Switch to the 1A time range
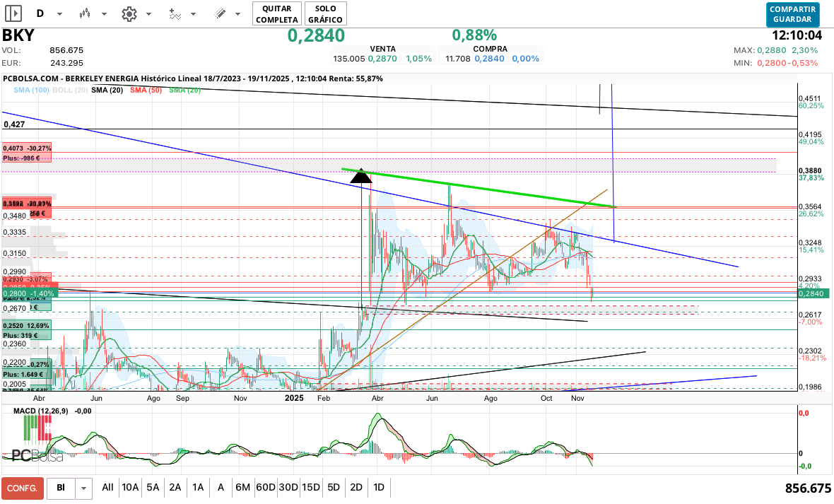 pos(198,488)
